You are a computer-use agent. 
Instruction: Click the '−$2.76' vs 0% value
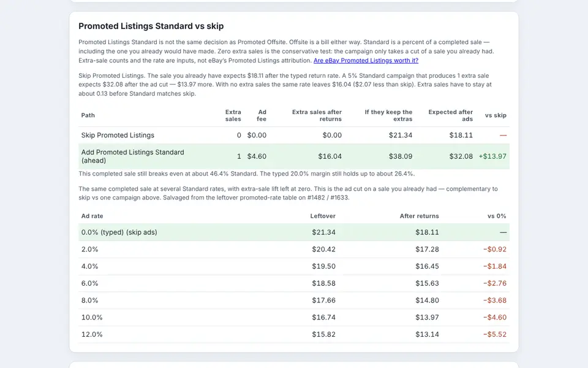495,283
